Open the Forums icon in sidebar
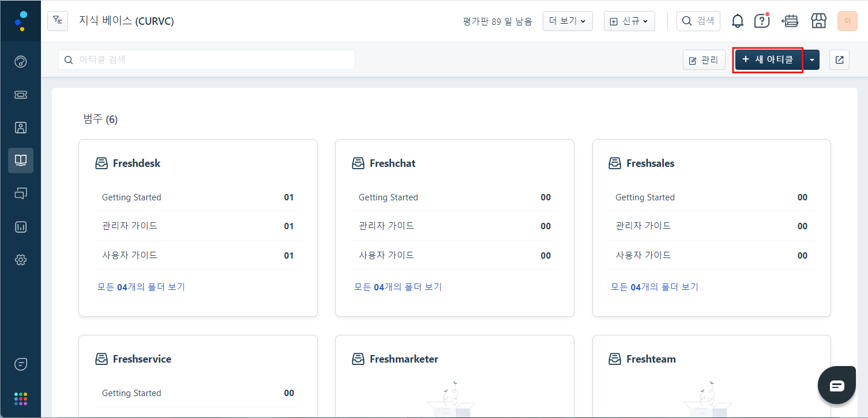Image resolution: width=868 pixels, height=418 pixels. click(21, 193)
